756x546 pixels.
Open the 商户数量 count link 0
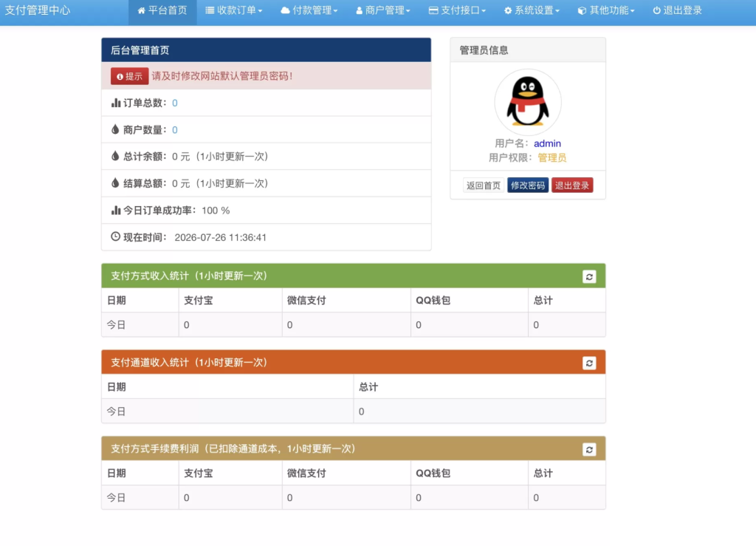coord(174,130)
